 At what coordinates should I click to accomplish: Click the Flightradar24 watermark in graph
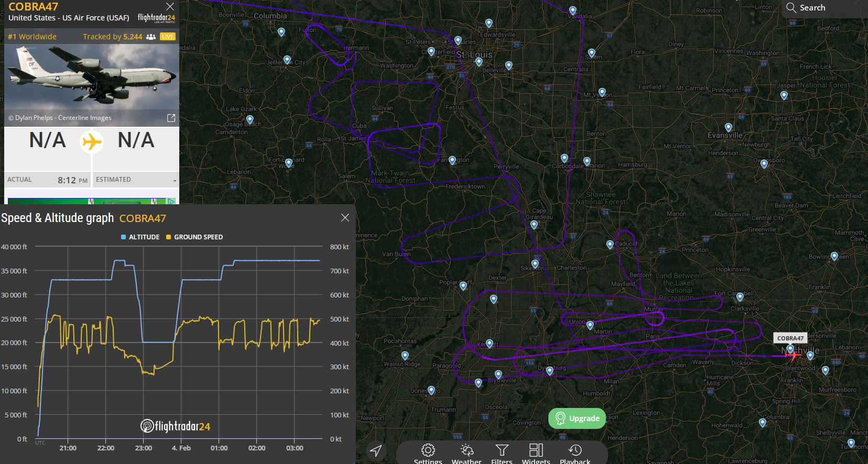pyautogui.click(x=175, y=426)
